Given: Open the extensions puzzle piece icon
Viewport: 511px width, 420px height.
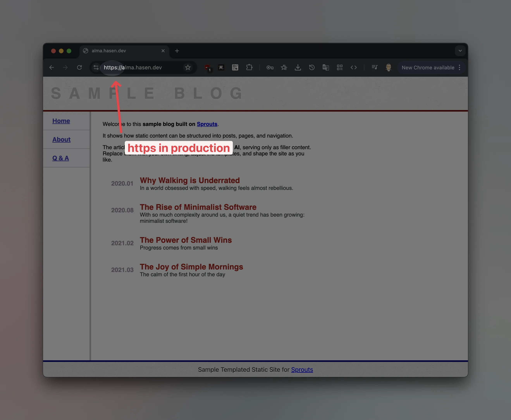Looking at the screenshot, I should pos(249,67).
